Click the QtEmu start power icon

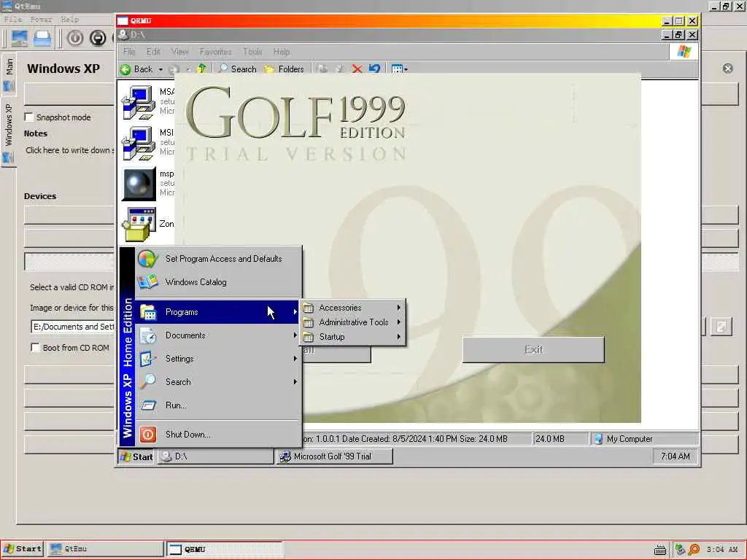coord(75,38)
